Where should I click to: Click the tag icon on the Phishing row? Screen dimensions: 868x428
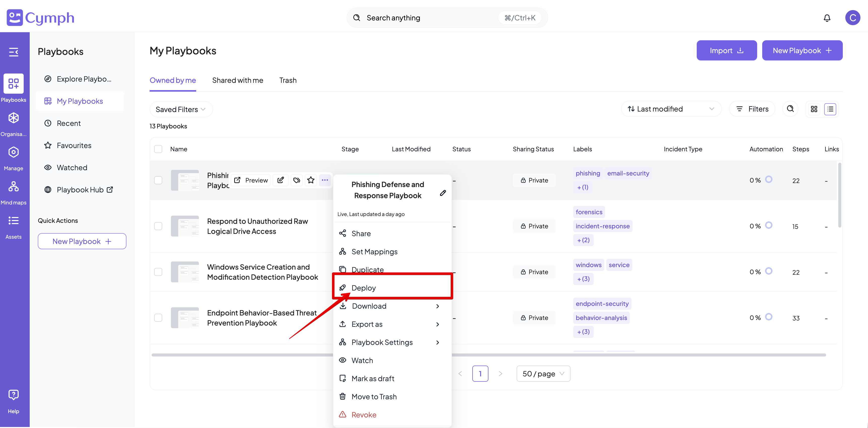(296, 180)
